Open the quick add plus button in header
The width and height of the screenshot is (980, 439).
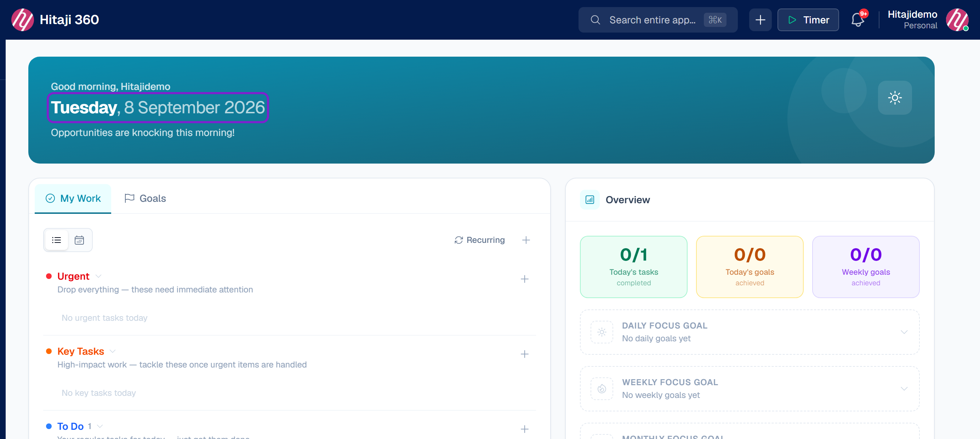760,20
